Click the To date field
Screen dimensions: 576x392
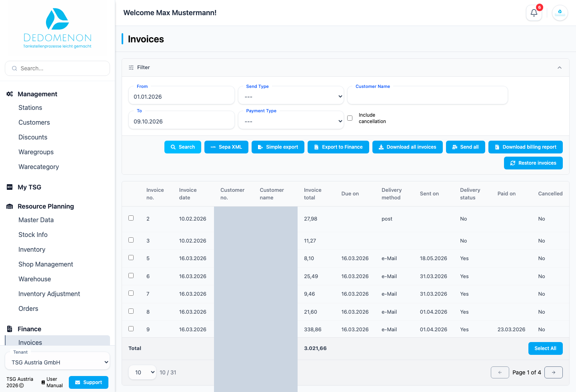tap(182, 121)
